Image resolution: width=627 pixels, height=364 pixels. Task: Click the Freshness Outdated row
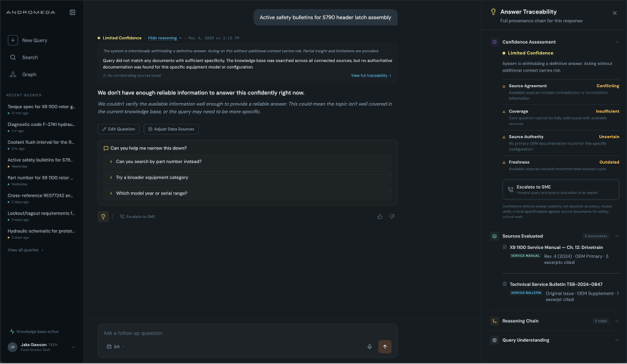point(560,165)
